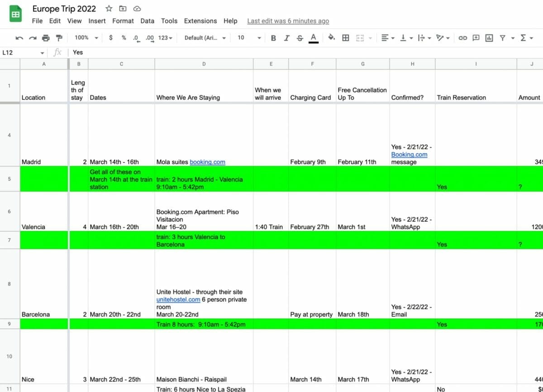Apply currency format with the $ icon
This screenshot has width=543, height=392.
coord(111,38)
